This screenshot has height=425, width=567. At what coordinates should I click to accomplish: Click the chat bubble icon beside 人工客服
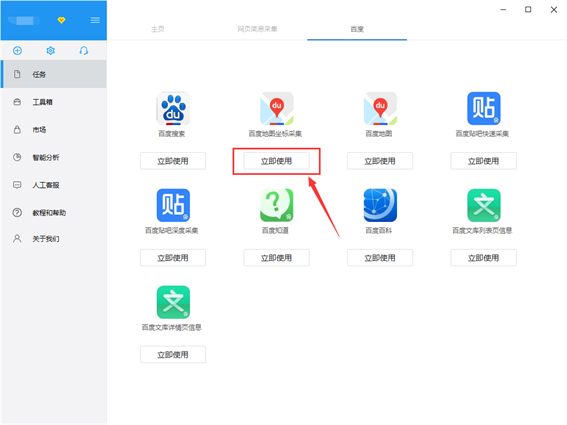coord(17,185)
